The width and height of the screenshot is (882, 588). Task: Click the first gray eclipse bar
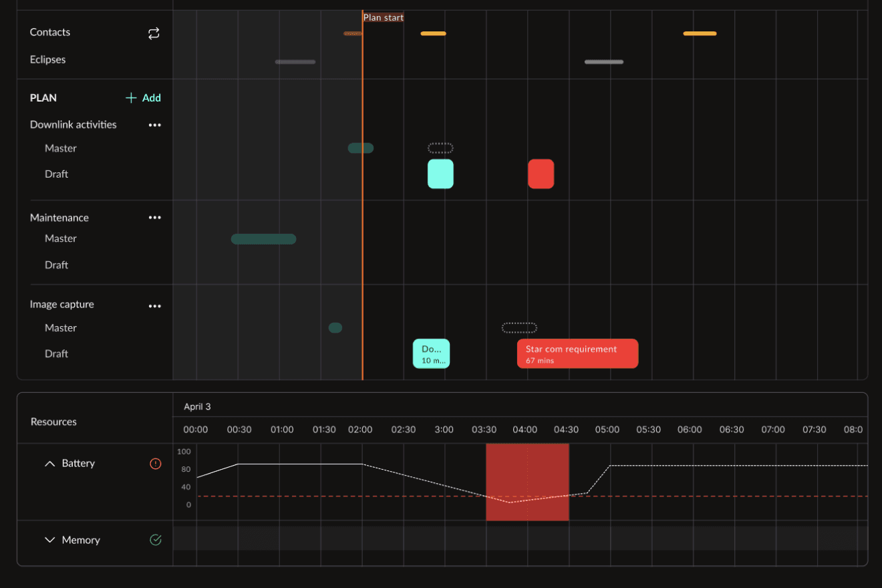pyautogui.click(x=295, y=62)
